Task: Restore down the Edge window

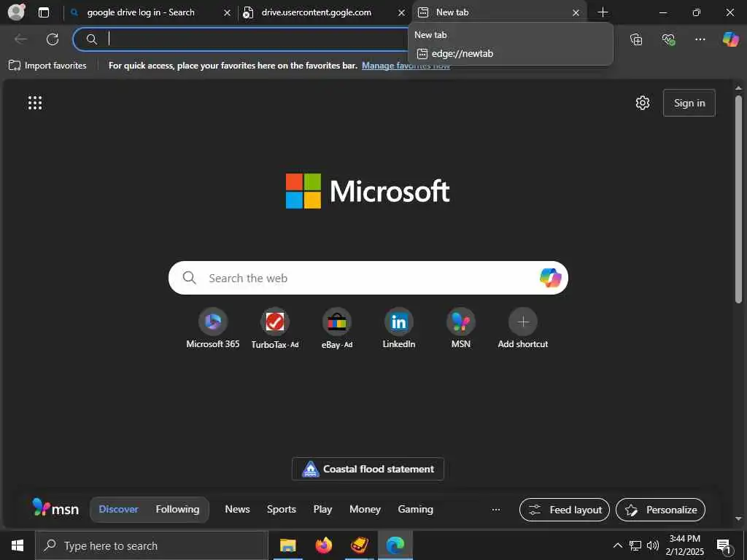Action: (696, 12)
